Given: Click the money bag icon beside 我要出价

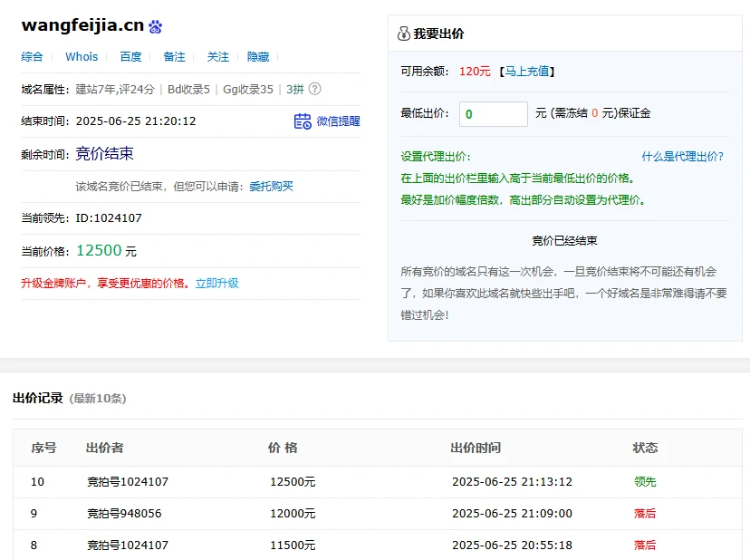Looking at the screenshot, I should (403, 34).
